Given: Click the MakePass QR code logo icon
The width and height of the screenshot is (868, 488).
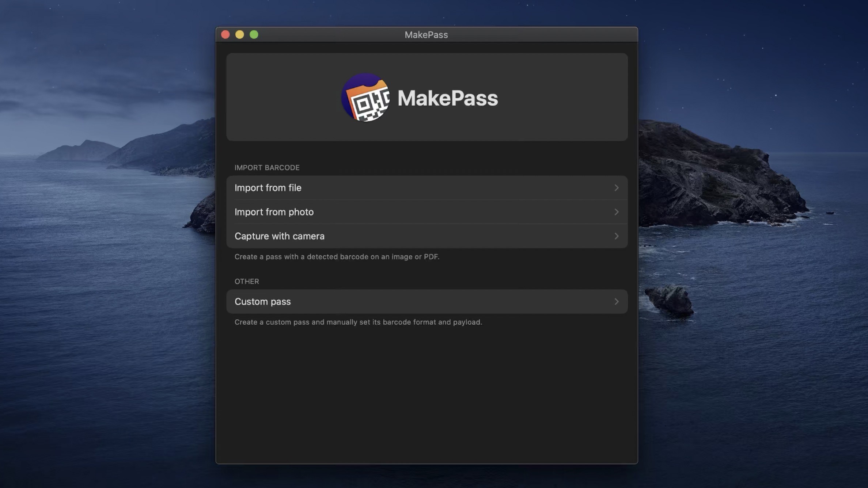Looking at the screenshot, I should point(365,98).
